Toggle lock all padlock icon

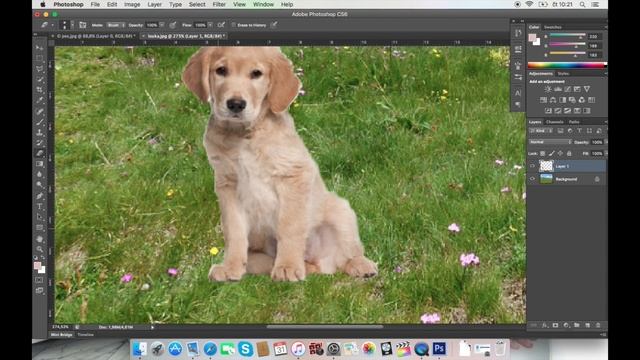[x=569, y=153]
